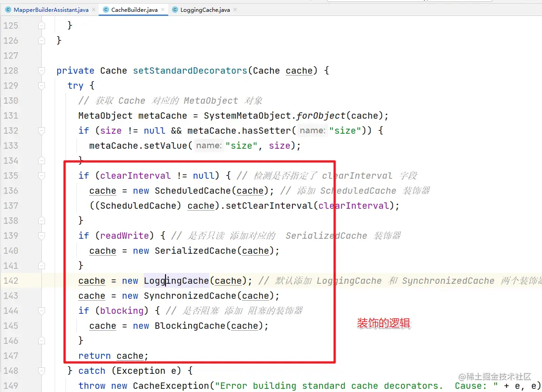The width and height of the screenshot is (542, 392).
Task: Click the return keyword on line 147
Action: click(95, 356)
